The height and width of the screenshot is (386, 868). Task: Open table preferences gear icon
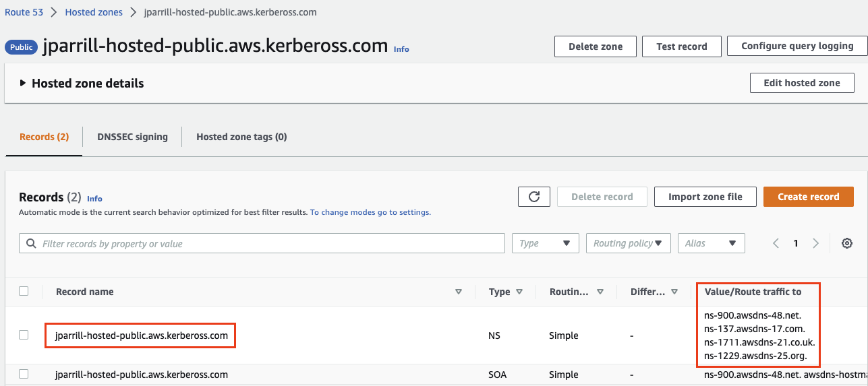847,243
